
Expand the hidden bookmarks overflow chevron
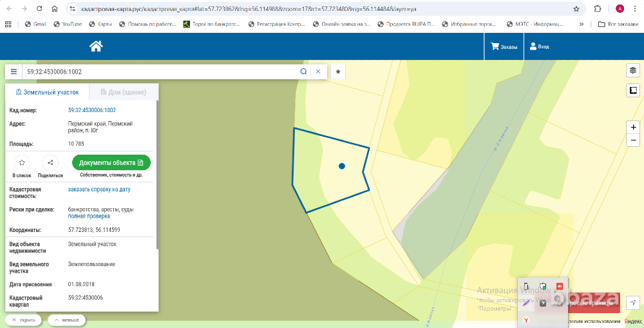(582, 24)
